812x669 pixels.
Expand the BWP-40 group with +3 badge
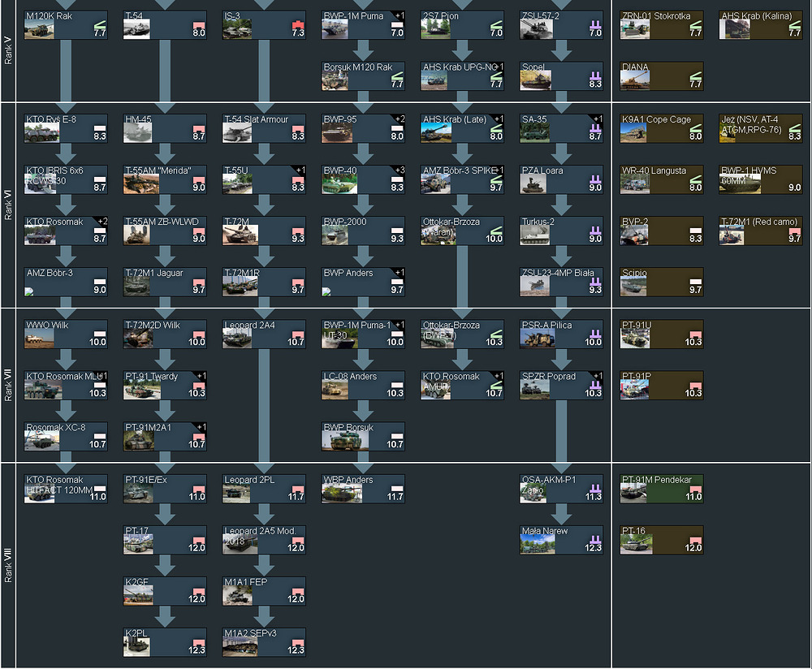(x=398, y=170)
